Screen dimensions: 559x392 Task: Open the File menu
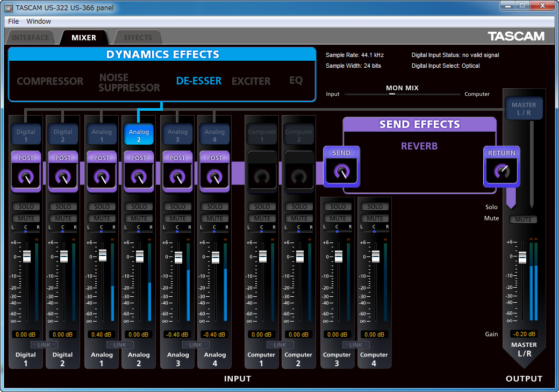pos(13,22)
